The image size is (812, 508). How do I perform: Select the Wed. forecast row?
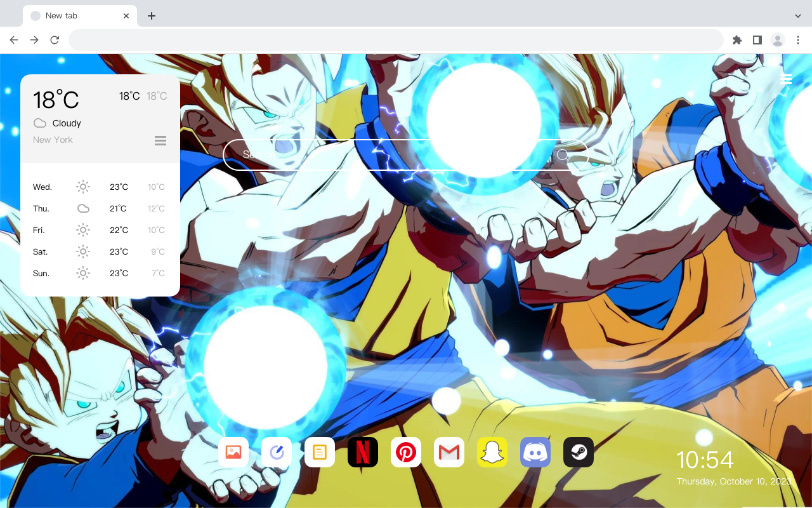(100, 187)
